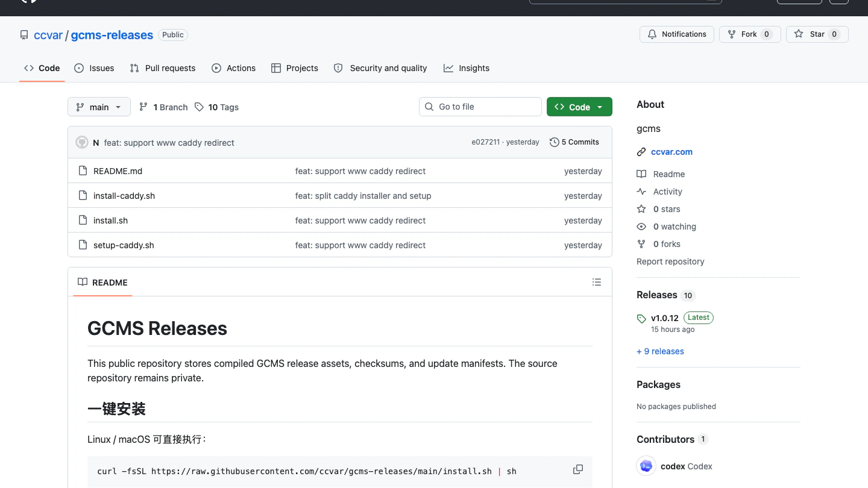Focus the Go to file search field
The height and width of the screenshot is (488, 868).
click(480, 107)
